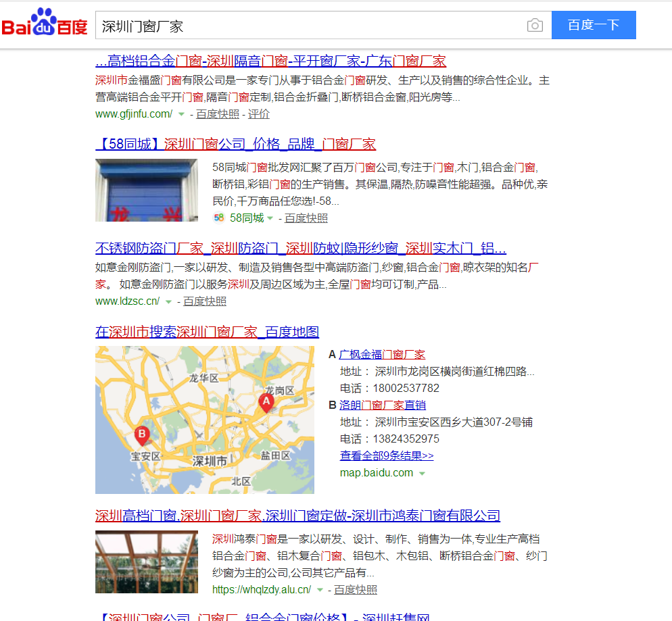Click the 58同城 favicon icon
This screenshot has height=621, width=672.
pyautogui.click(x=218, y=218)
